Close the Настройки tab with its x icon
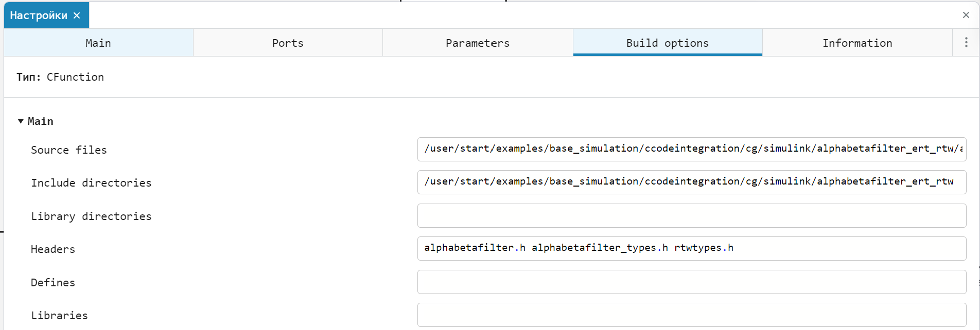This screenshot has width=980, height=330. [x=77, y=15]
